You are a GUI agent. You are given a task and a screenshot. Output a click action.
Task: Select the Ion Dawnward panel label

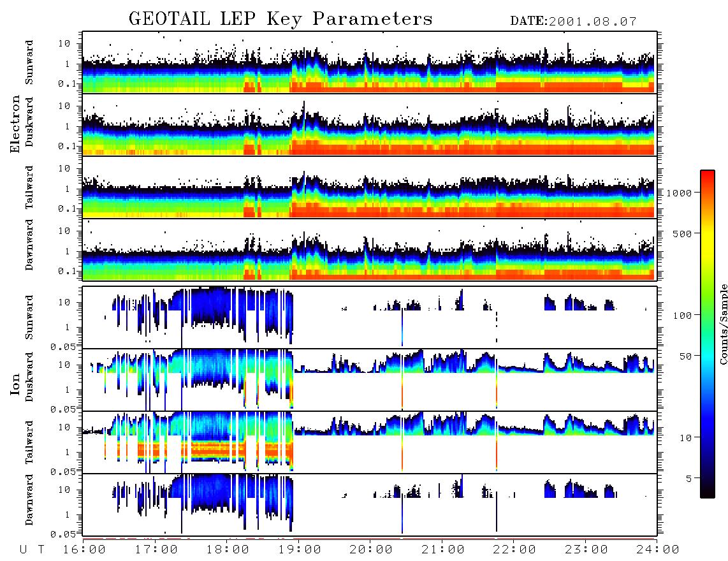coord(29,500)
